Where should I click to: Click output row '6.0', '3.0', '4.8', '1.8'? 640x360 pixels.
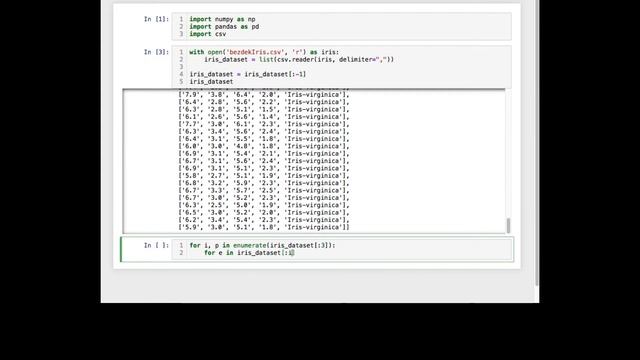pos(264,146)
